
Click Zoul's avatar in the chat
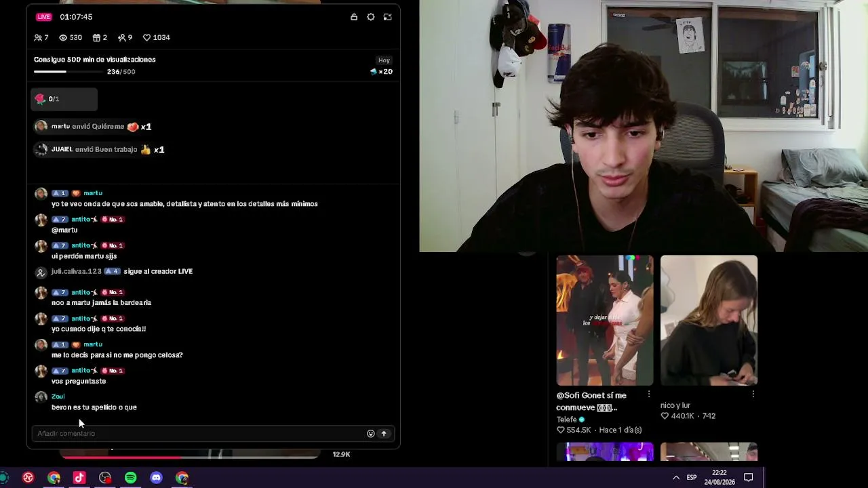(x=41, y=397)
